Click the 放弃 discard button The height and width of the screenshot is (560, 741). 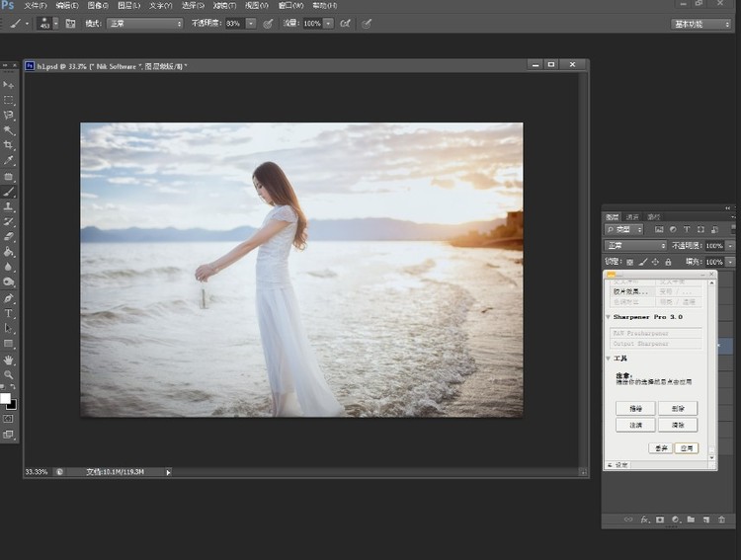[x=661, y=448]
